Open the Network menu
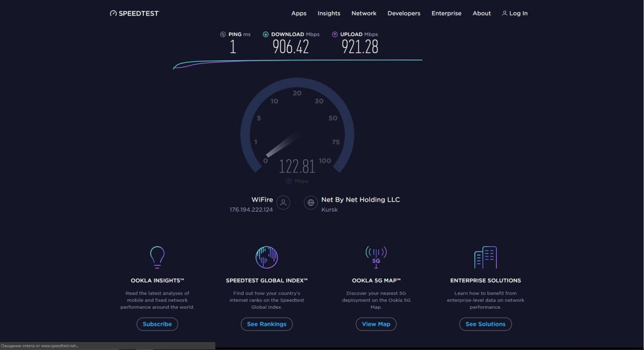The width and height of the screenshot is (644, 350). [364, 13]
